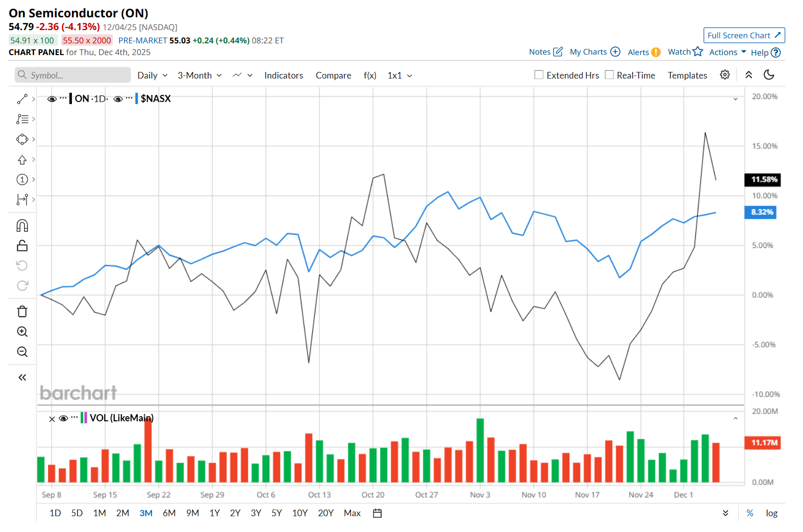Screen dimensions: 803x532
Task: Switch axis to log scale
Action: pos(771,513)
